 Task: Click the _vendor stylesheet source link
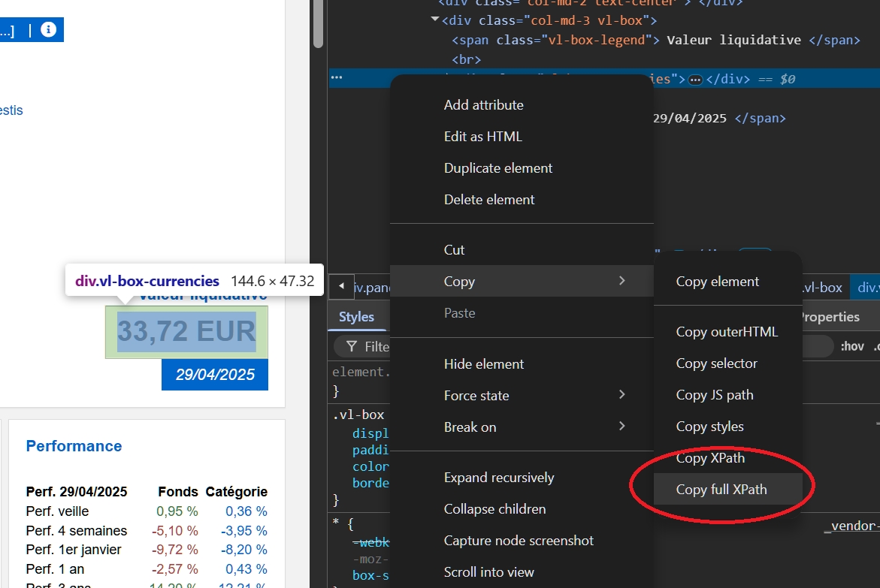pyautogui.click(x=852, y=526)
